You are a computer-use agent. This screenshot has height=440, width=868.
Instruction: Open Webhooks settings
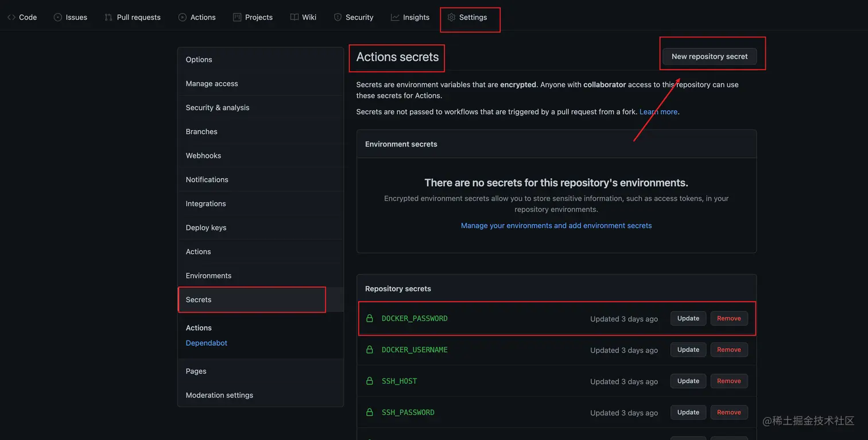261,156
